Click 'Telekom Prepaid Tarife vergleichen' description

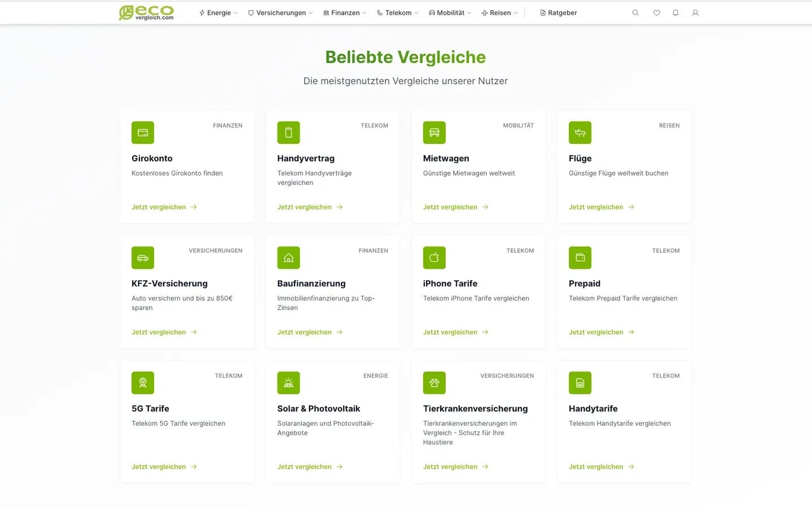tap(623, 298)
